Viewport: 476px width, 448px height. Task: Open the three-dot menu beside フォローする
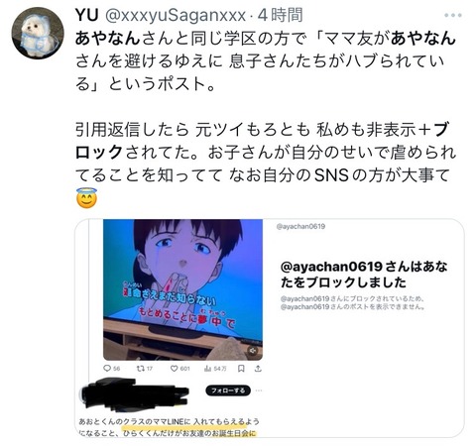point(259,391)
